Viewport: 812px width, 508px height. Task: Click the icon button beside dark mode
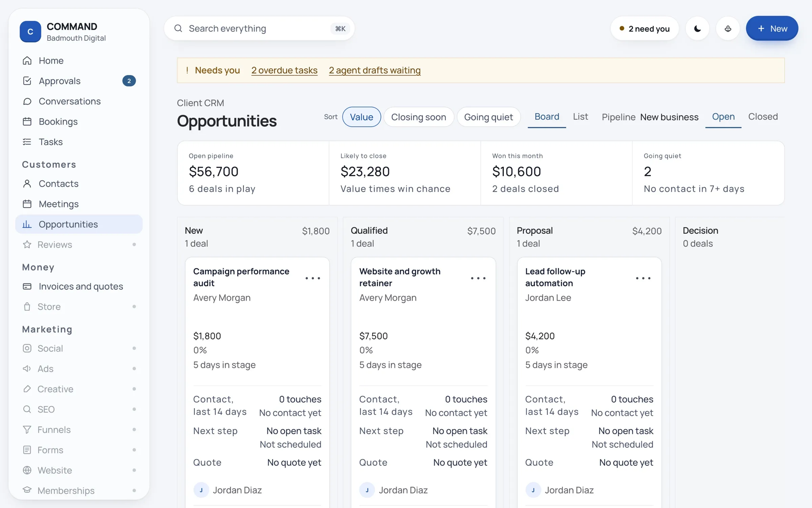[x=728, y=29]
